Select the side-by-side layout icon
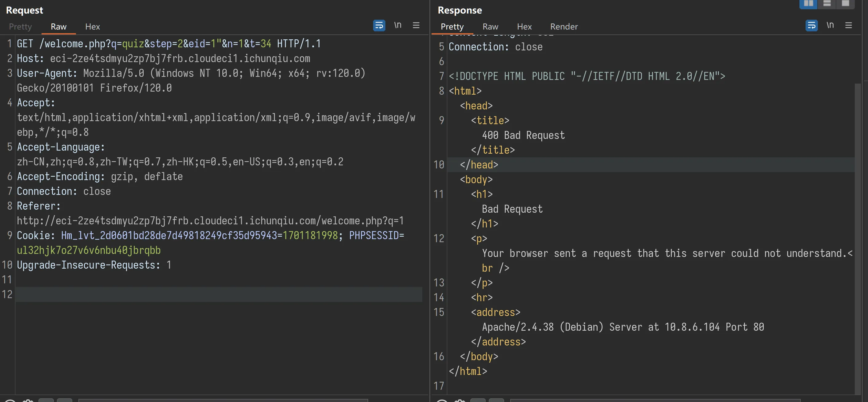868x402 pixels. pyautogui.click(x=808, y=4)
